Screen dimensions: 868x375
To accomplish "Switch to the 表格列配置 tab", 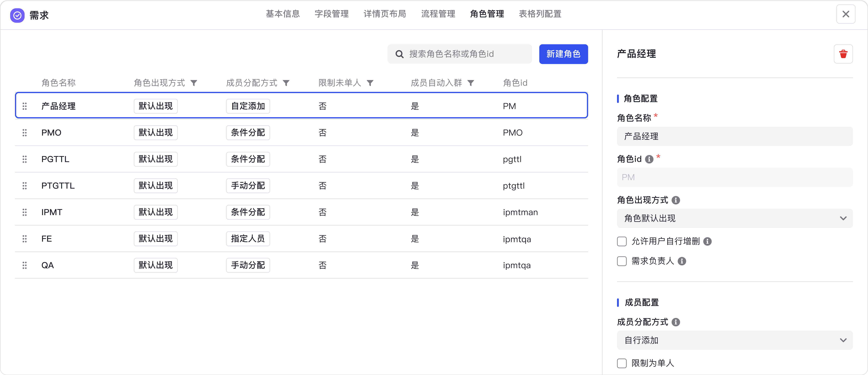I will pos(539,14).
